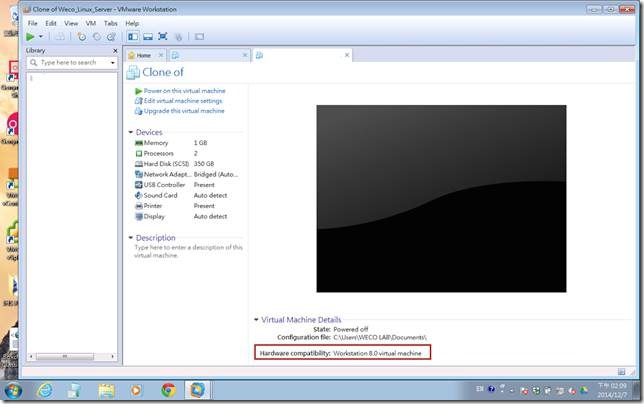Close the middle VM tab
Viewport: 644px width, 404px height.
coord(245,55)
